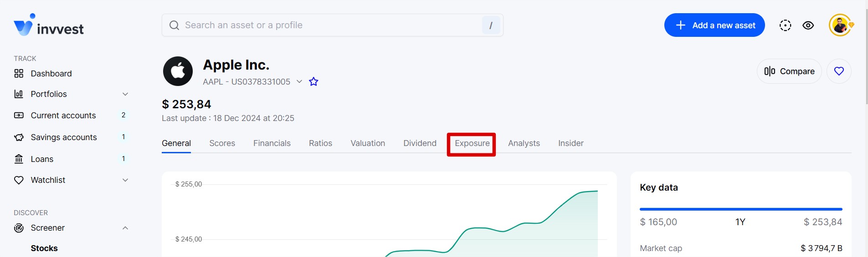The height and width of the screenshot is (257, 868).
Task: Open Savings accounts in sidebar
Action: (64, 137)
